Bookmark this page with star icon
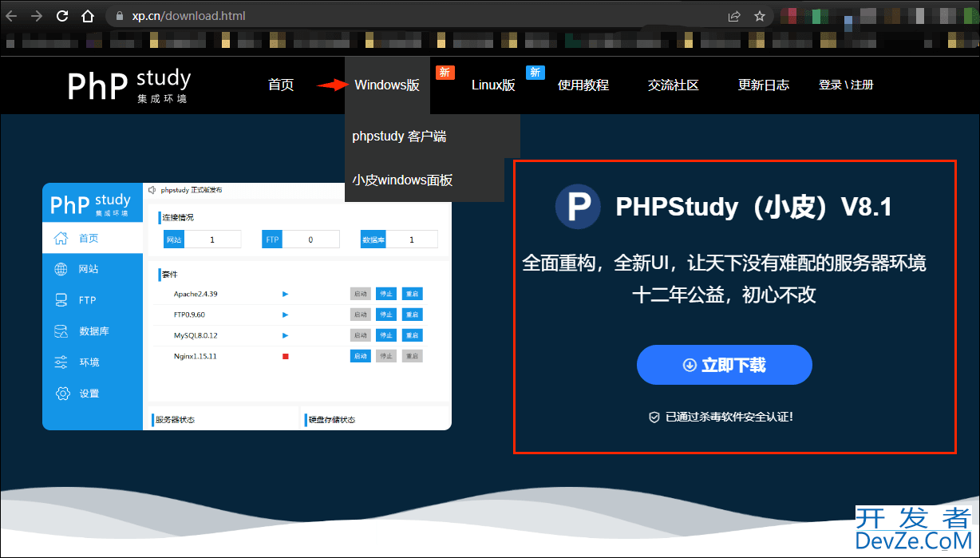The height and width of the screenshot is (558, 980). click(760, 16)
